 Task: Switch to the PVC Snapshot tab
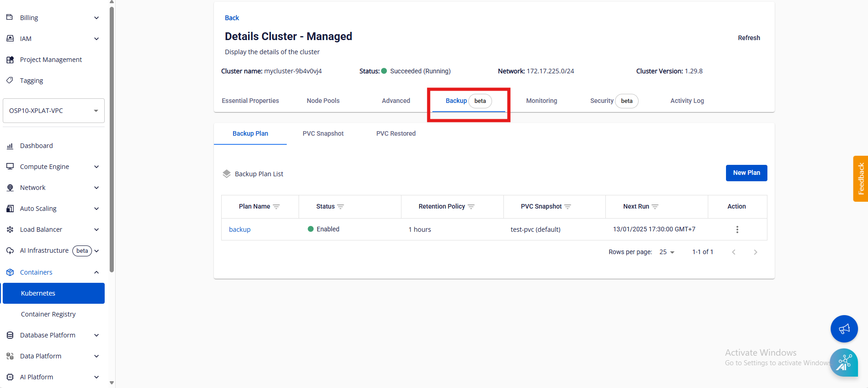pos(323,133)
